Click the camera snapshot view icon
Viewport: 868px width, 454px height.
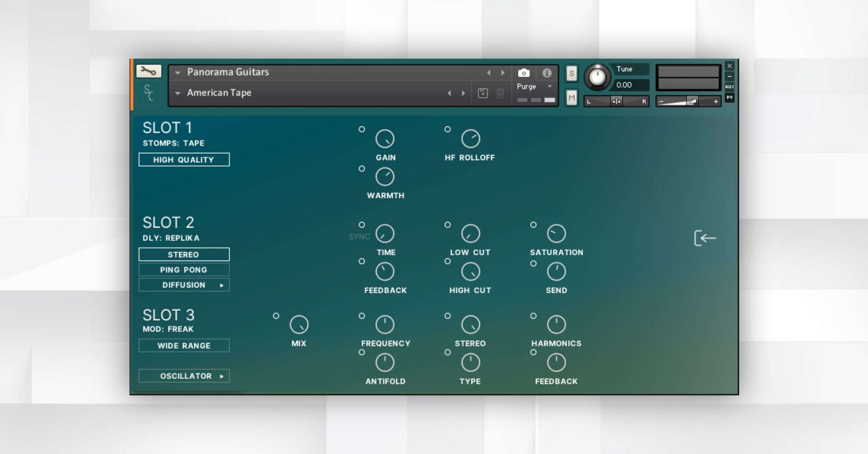[x=524, y=73]
